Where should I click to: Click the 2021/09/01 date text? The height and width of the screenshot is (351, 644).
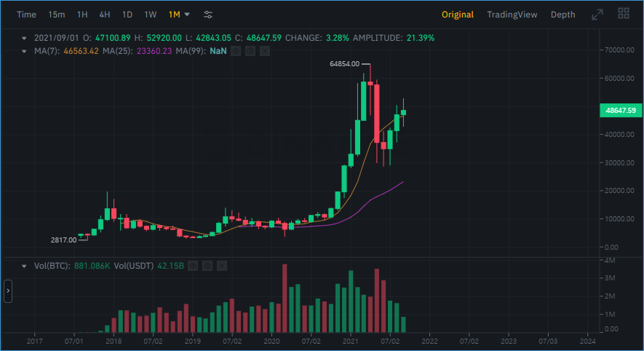coord(56,38)
